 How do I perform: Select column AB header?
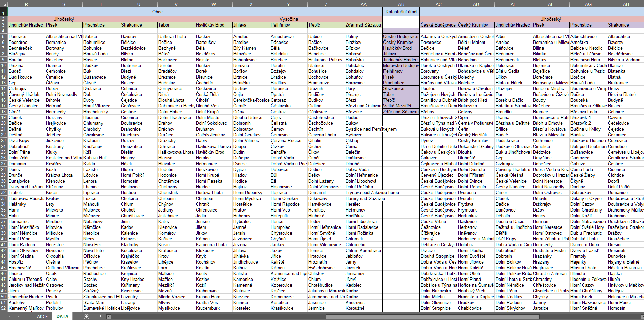[x=401, y=4]
